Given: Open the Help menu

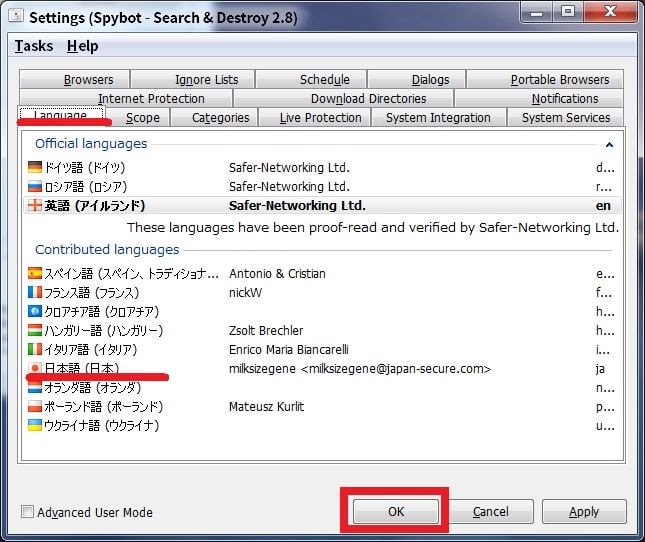Looking at the screenshot, I should click(82, 46).
